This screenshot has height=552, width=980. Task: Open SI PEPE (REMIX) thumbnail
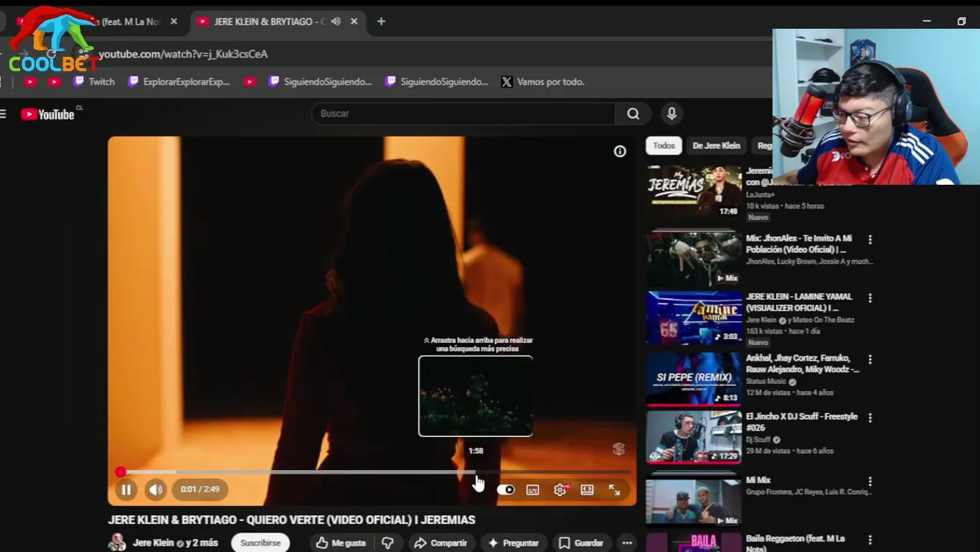click(694, 379)
